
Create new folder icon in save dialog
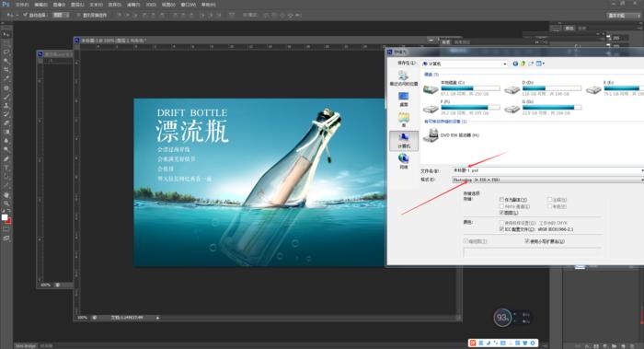pyautogui.click(x=531, y=64)
